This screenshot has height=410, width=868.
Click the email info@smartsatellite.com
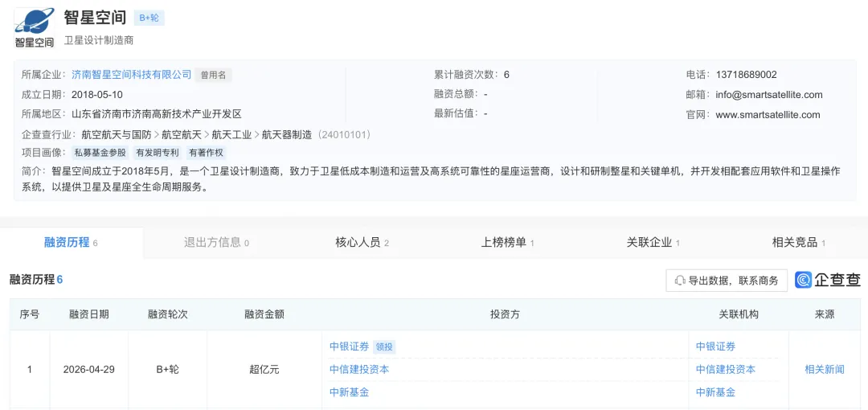click(x=769, y=95)
